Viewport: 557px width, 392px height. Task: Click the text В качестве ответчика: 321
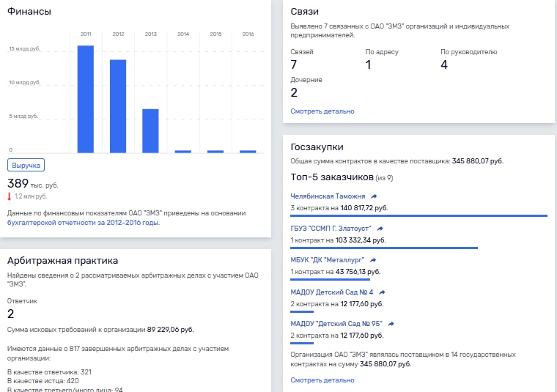[x=49, y=372]
